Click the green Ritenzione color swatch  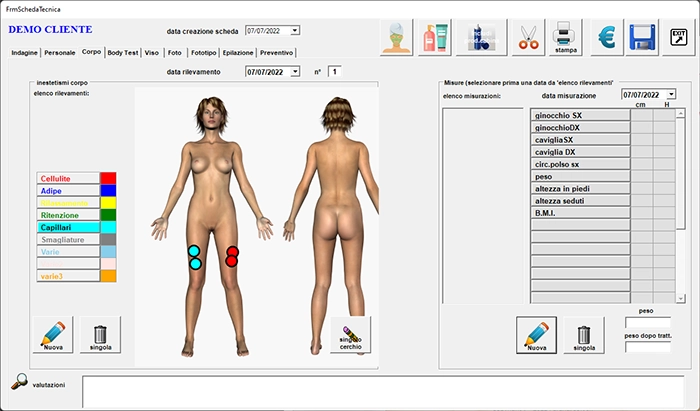point(108,215)
